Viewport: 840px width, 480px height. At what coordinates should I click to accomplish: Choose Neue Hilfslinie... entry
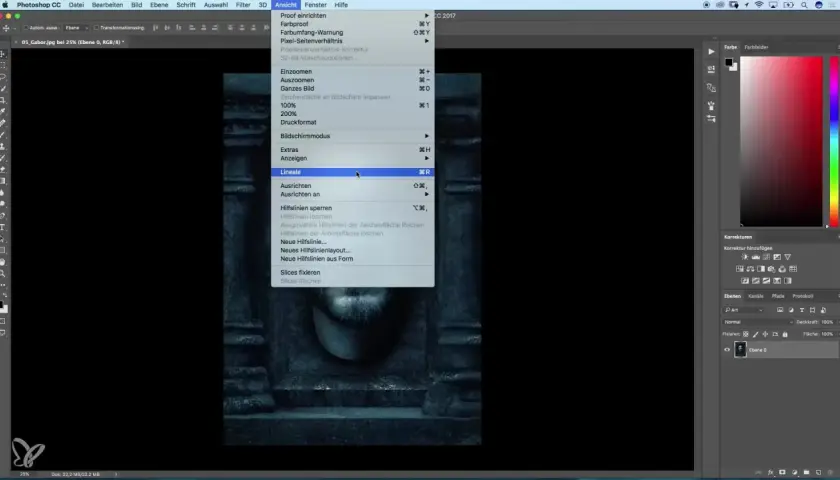(x=352, y=242)
